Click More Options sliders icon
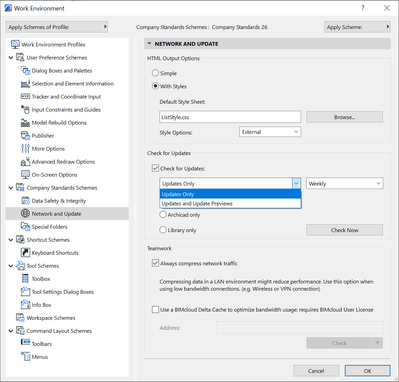 point(25,148)
